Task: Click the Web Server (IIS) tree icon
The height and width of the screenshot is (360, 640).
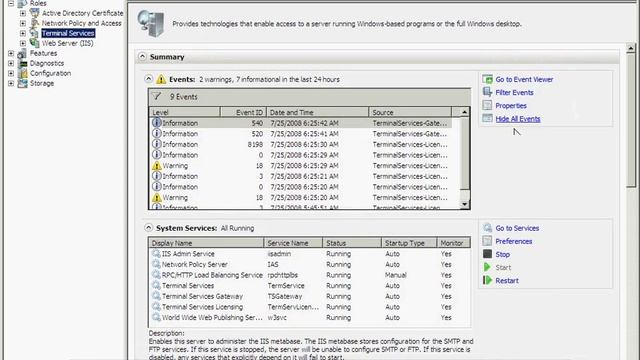Action: (x=35, y=43)
